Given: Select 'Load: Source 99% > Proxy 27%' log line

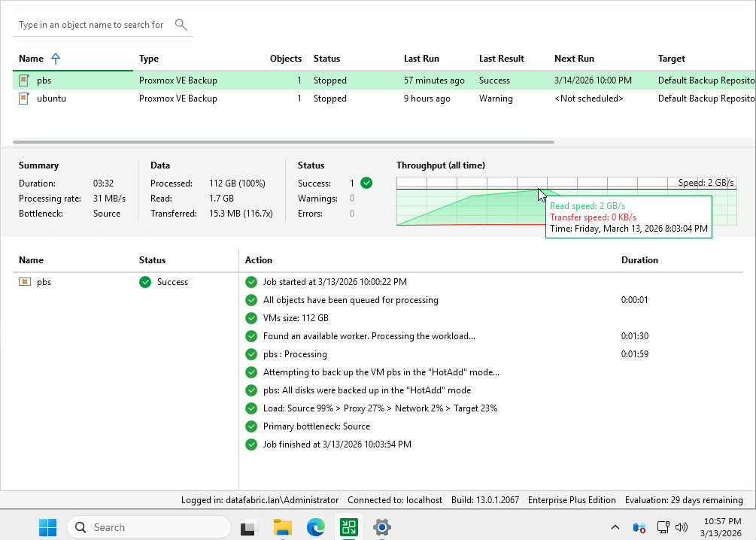Looking at the screenshot, I should [380, 408].
